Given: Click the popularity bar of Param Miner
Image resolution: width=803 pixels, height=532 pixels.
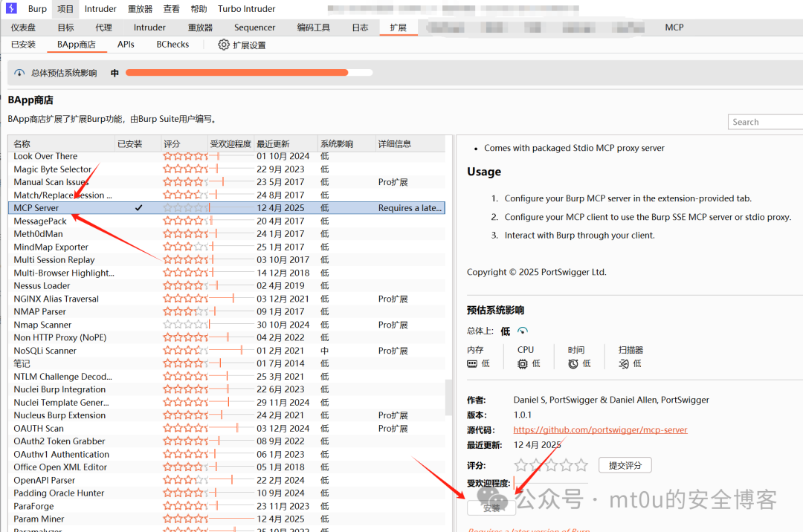Looking at the screenshot, I should [232, 519].
